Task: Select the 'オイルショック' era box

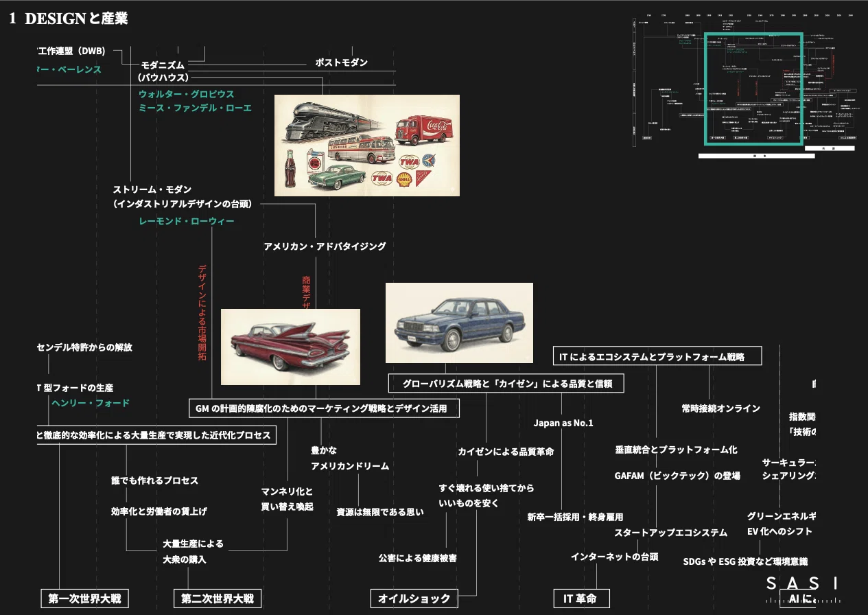Action: click(414, 599)
